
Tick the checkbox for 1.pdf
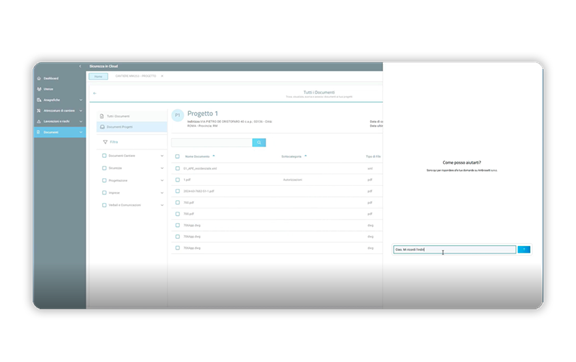177,180
